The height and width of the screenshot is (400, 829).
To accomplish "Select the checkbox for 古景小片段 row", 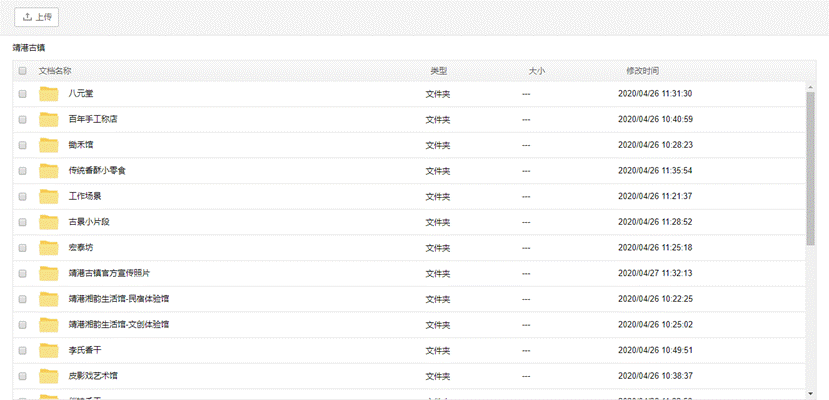I will coord(22,222).
